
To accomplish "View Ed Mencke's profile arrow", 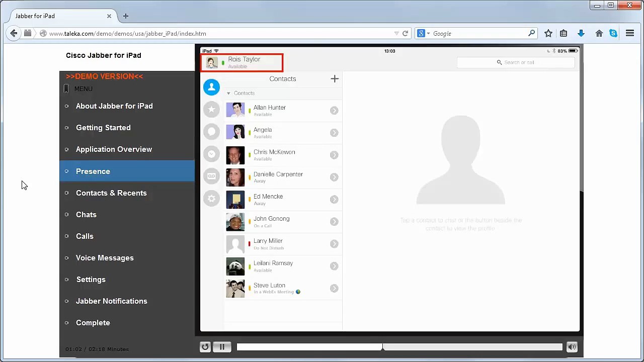I will [334, 200].
